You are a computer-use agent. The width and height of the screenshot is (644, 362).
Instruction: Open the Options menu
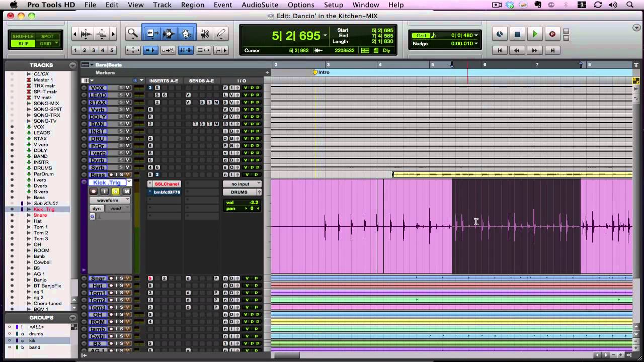point(301,5)
